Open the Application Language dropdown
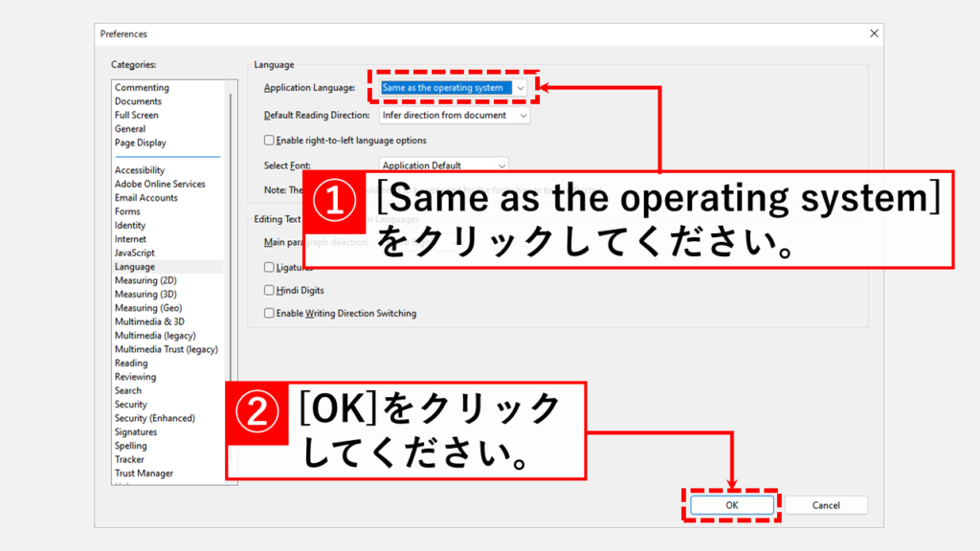 pos(454,88)
